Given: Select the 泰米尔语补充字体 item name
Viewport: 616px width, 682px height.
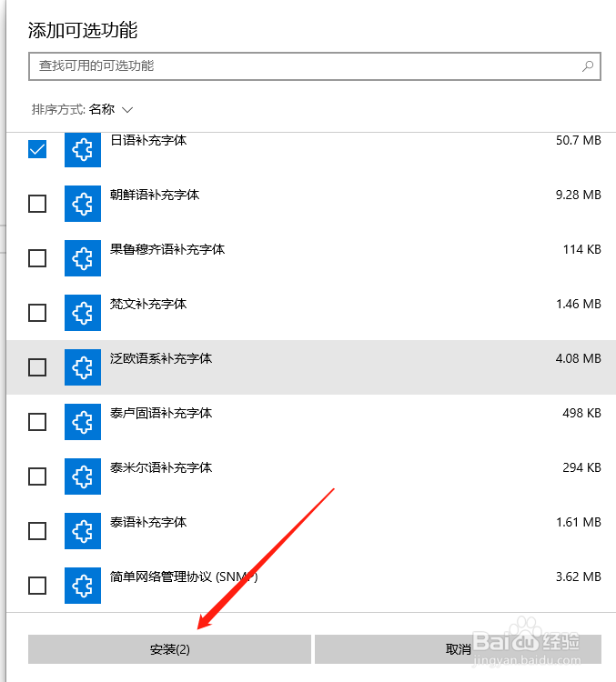Looking at the screenshot, I should (x=161, y=467).
